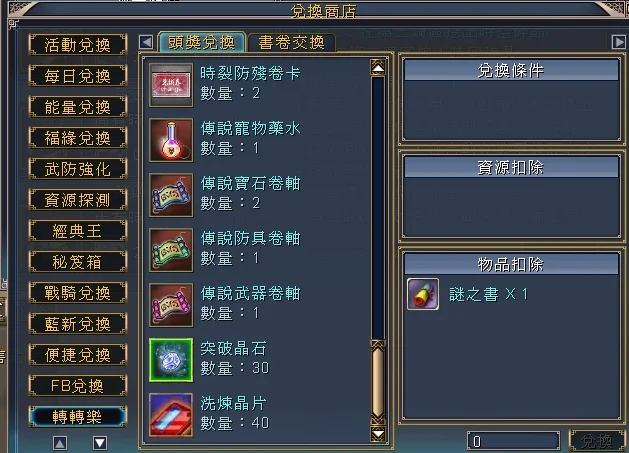Screen dimensions: 629x453
Task: Click item list scrollbar down arrow
Action: (x=378, y=434)
